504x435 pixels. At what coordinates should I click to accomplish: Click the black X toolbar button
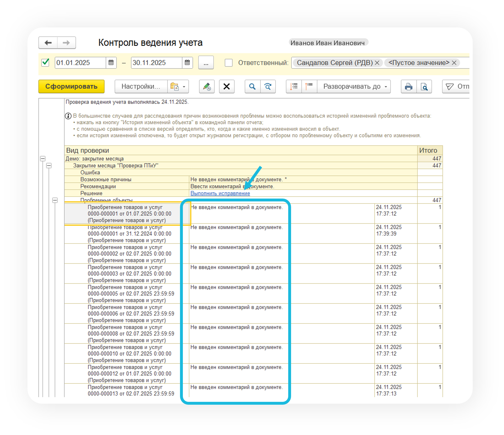point(226,86)
